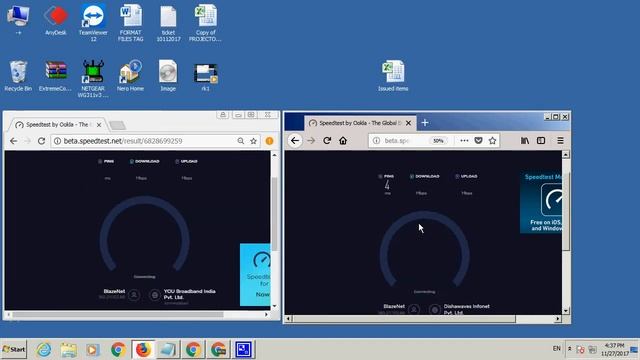Click Firefox vertical scrollbar up arrow
The image size is (640, 360).
[x=566, y=155]
